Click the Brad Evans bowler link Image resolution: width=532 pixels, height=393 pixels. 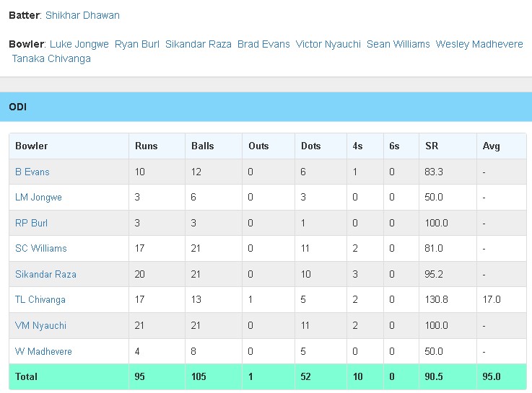coord(263,44)
